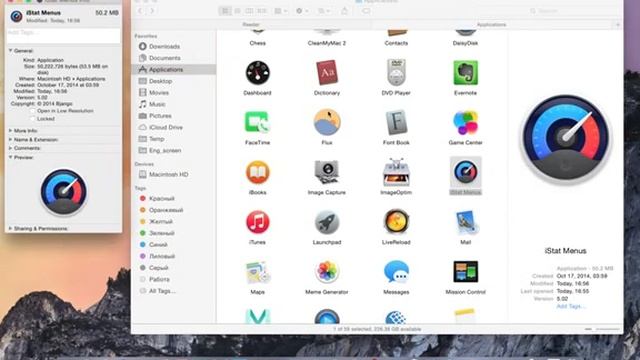Select the DVD Player app icon
Screen dimensions: 640x360
[396, 73]
